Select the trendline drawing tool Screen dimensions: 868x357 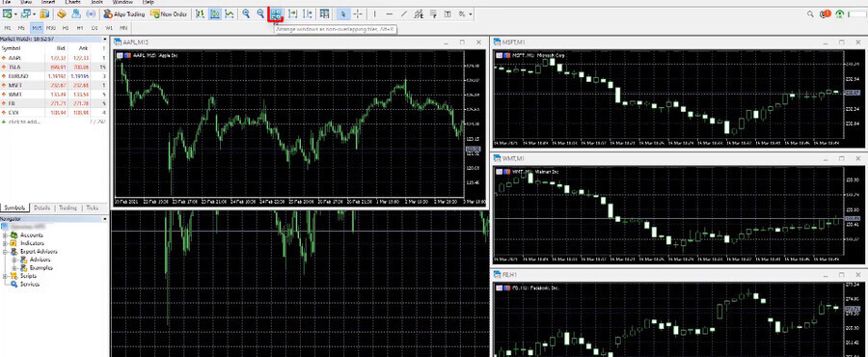pos(403,14)
